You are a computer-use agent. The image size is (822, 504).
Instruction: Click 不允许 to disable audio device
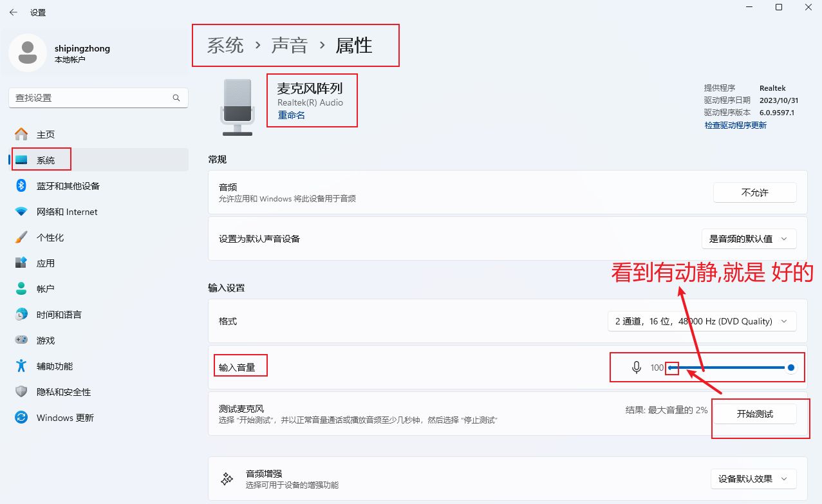pos(754,192)
